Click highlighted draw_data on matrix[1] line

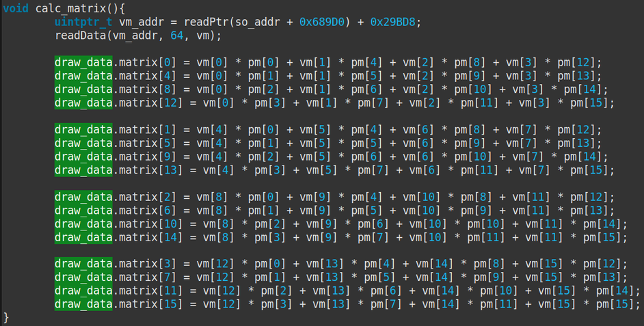pyautogui.click(x=83, y=130)
